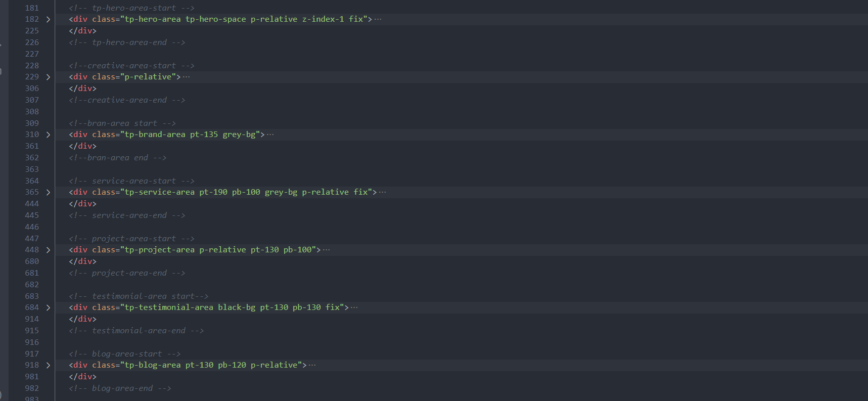This screenshot has height=401, width=868.
Task: Expand the tp-service-area fold arrow
Action: pos(49,192)
